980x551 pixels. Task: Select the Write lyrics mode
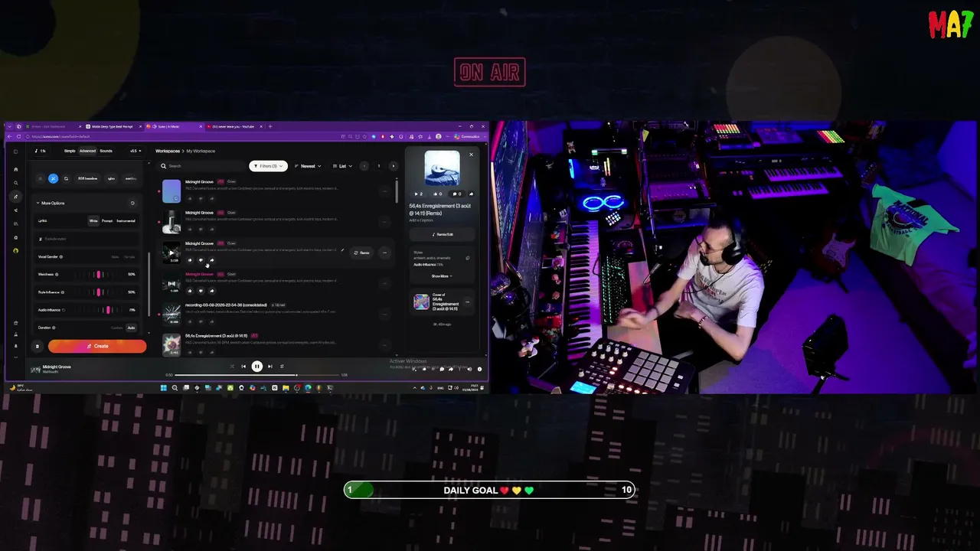coord(93,221)
